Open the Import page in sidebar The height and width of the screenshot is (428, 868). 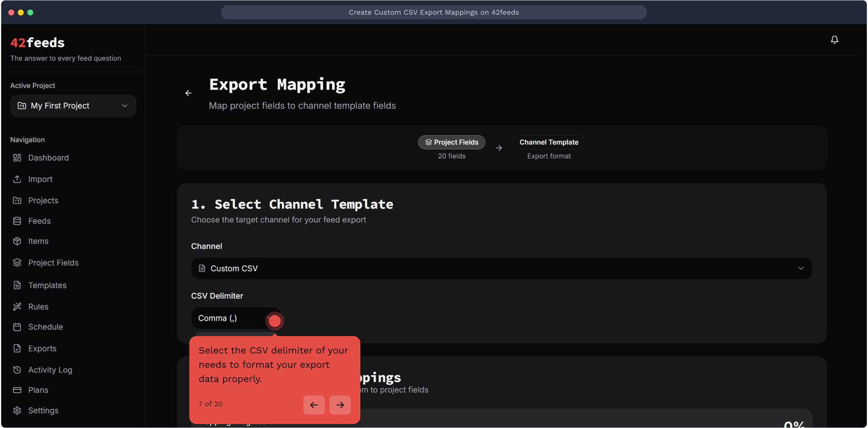(40, 179)
